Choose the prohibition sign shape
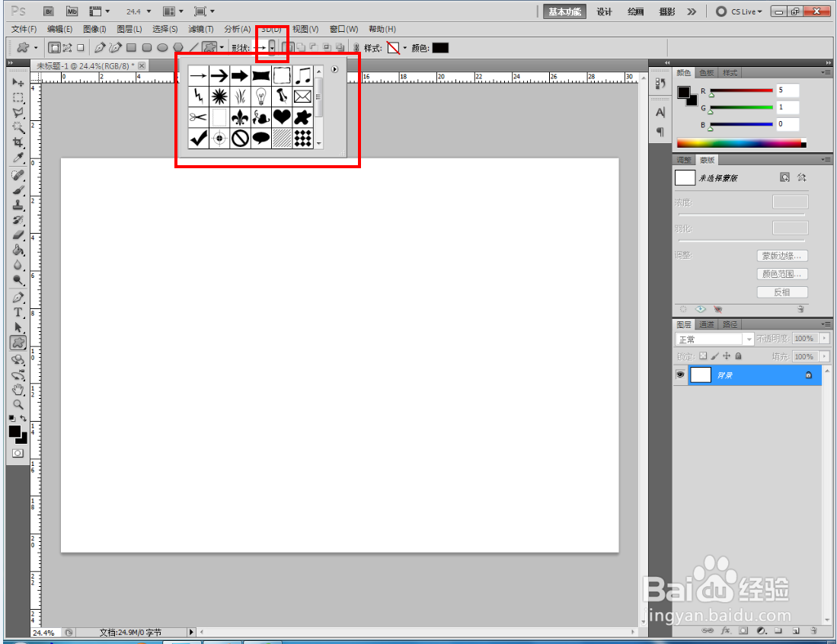837x644 pixels. (240, 139)
